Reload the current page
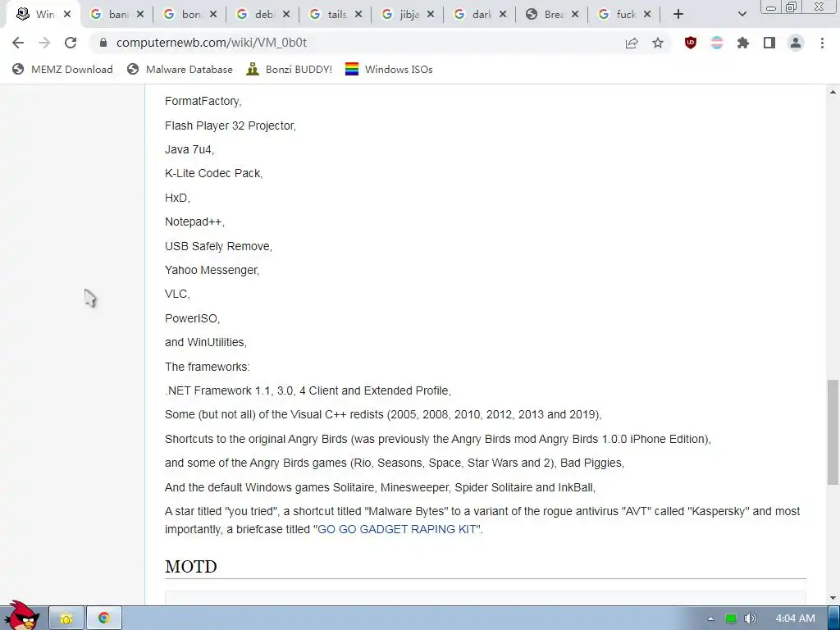Image resolution: width=840 pixels, height=630 pixels. 71,43
